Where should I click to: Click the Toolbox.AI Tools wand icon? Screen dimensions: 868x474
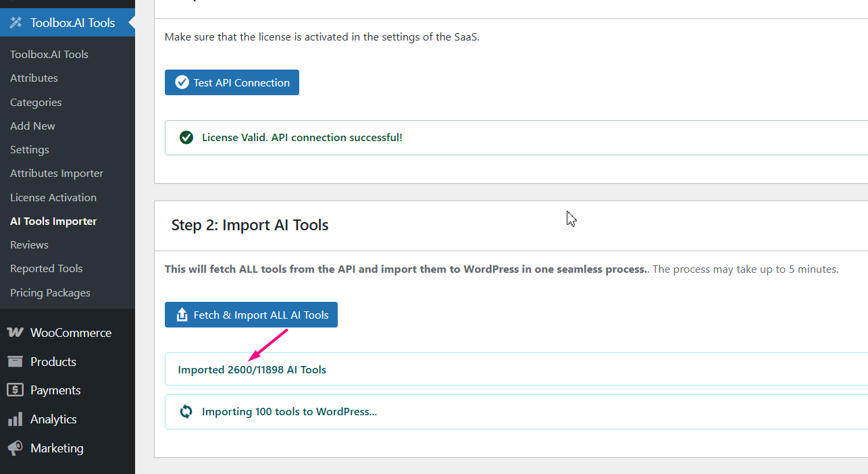pos(15,22)
